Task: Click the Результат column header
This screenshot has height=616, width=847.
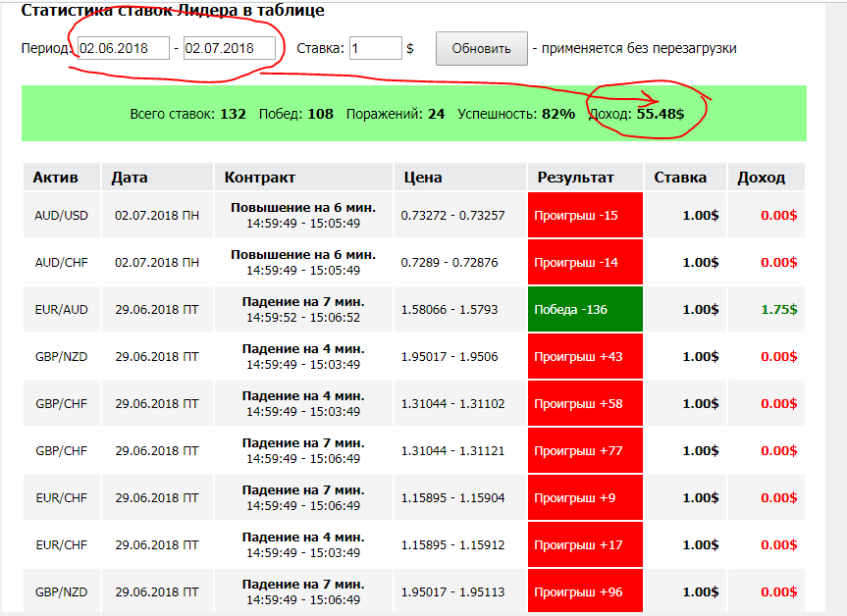Action: [x=586, y=178]
